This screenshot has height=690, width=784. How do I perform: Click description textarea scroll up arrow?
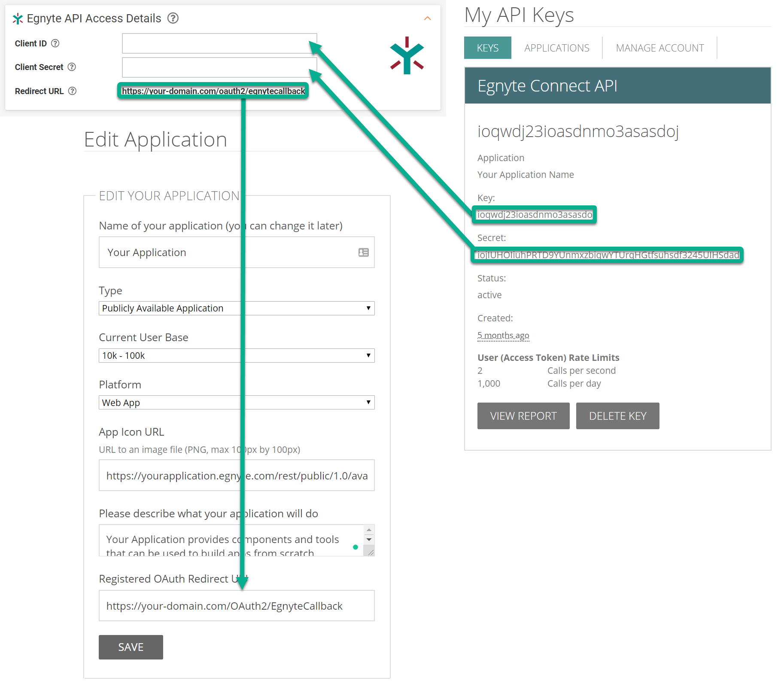pos(369,530)
